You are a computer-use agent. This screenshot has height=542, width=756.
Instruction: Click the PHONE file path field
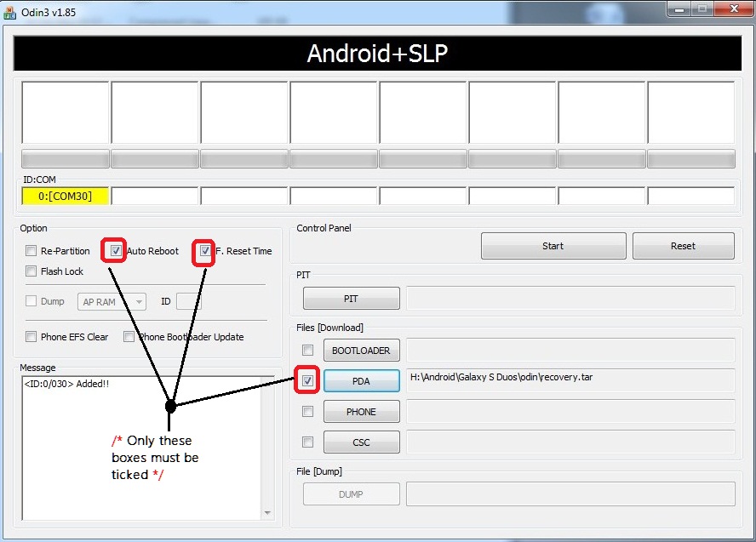click(x=570, y=412)
